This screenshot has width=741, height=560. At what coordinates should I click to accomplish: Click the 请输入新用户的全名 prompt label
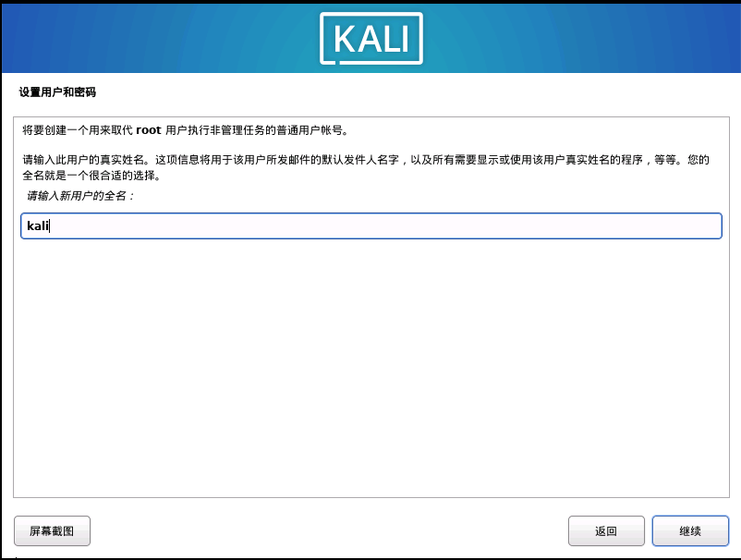point(79,196)
